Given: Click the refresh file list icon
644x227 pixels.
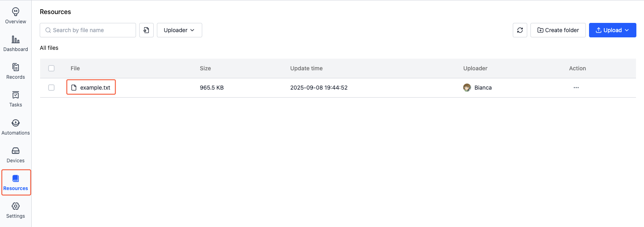Looking at the screenshot, I should coord(520,30).
